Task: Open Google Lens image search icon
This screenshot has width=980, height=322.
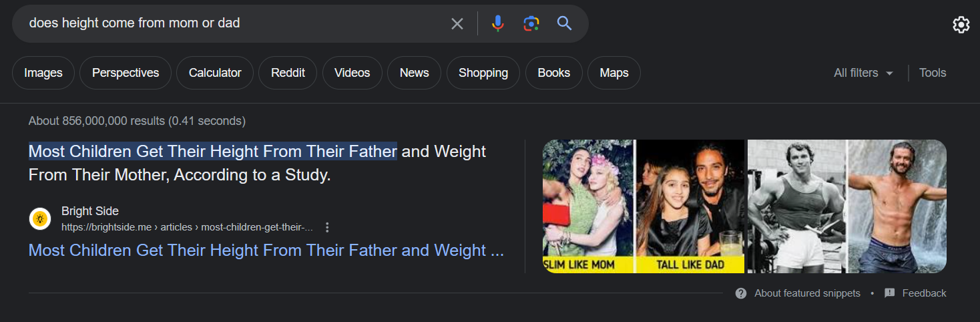Action: tap(531, 24)
